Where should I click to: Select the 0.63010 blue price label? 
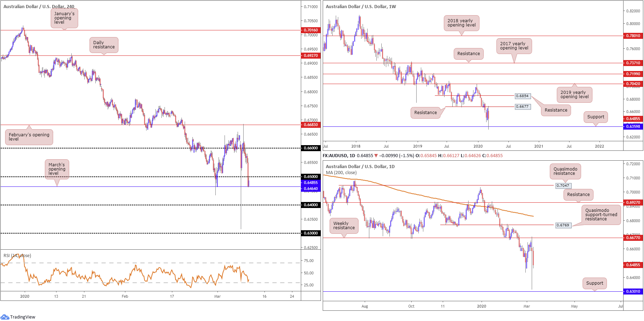[633, 291]
